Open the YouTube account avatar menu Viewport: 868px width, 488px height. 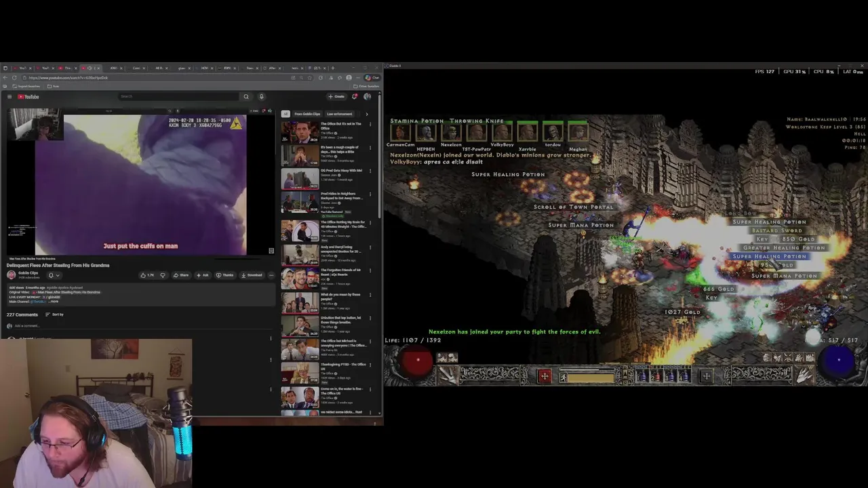point(367,97)
